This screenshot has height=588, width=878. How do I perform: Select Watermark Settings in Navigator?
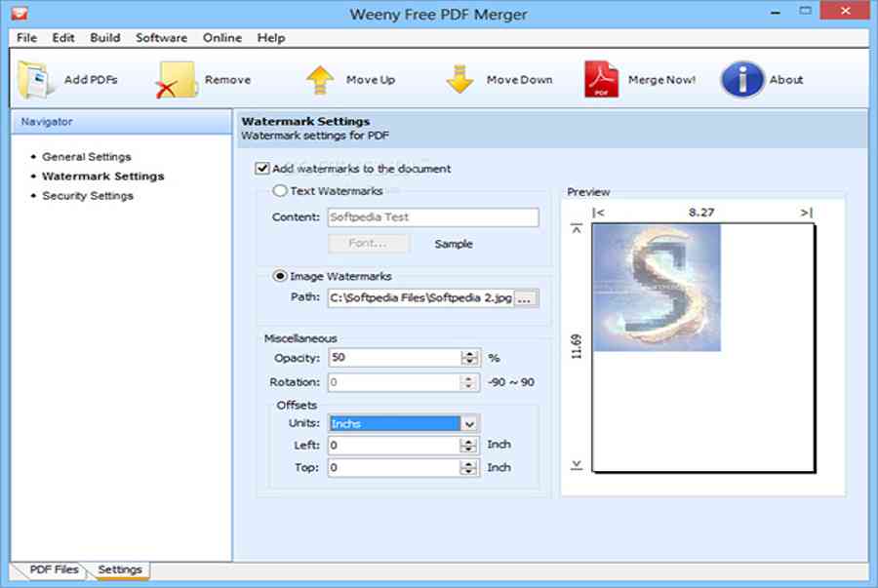point(103,176)
